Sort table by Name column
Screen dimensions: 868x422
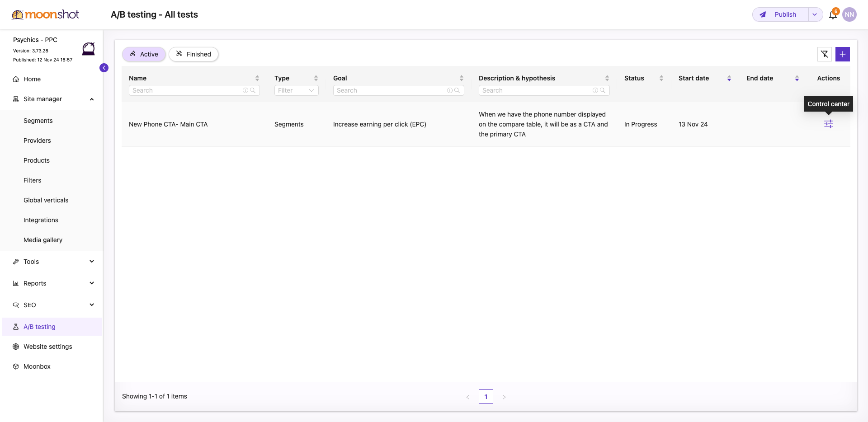coord(257,78)
